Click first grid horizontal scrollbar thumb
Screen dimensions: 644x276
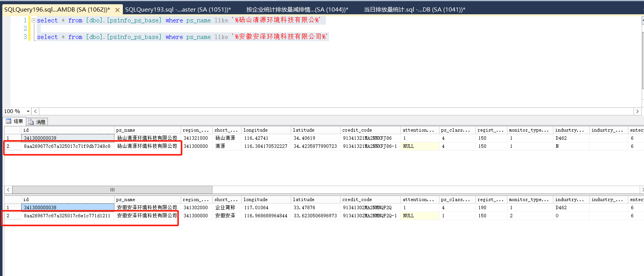[112, 190]
